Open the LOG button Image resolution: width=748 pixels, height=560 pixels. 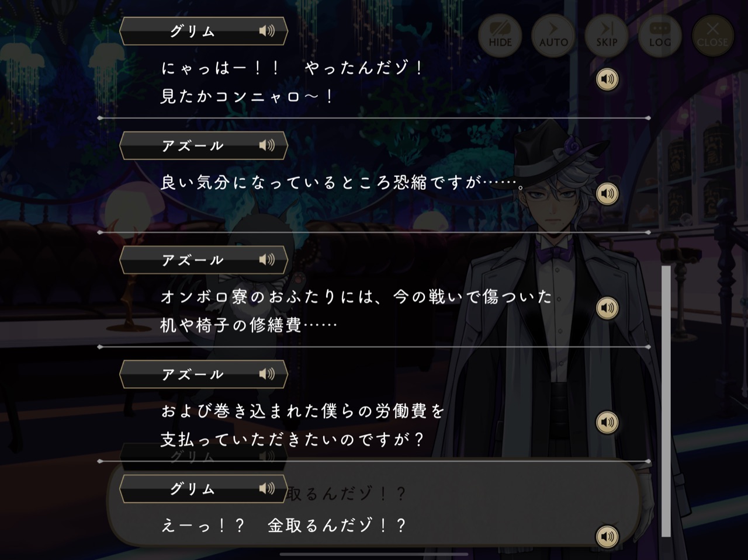click(x=660, y=36)
